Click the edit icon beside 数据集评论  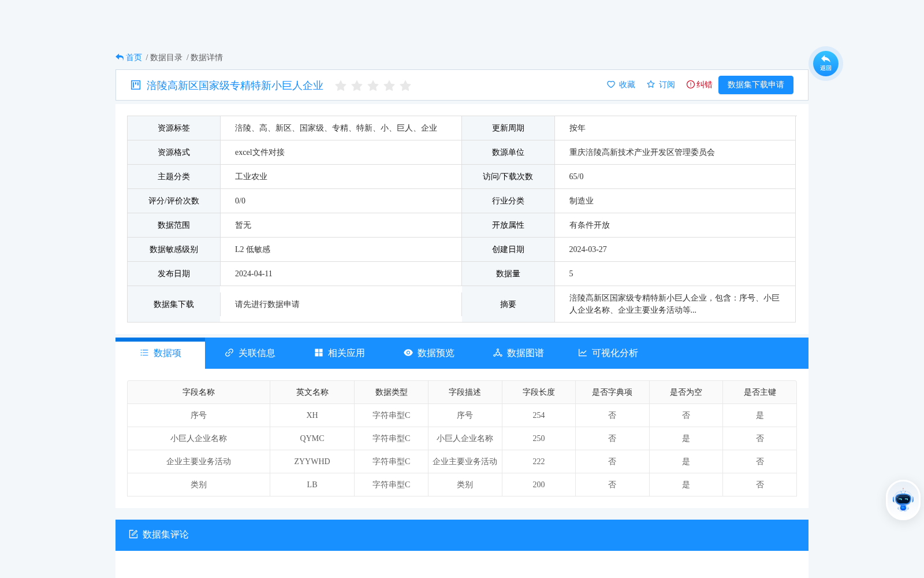tap(133, 534)
